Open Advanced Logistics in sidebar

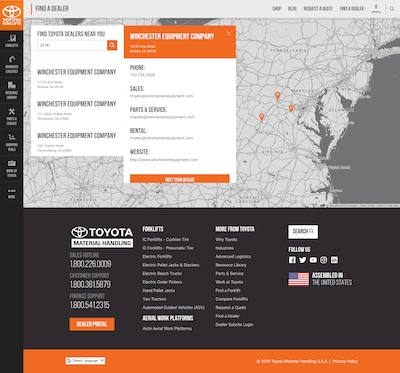coord(11,64)
